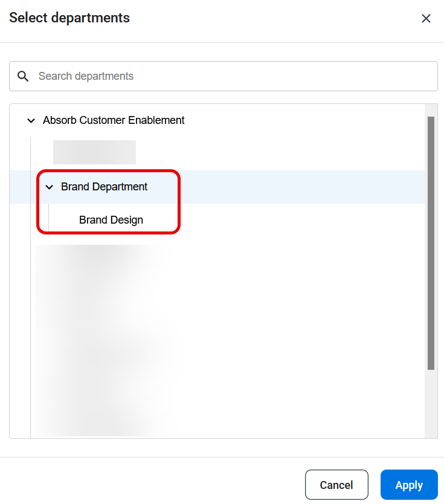The image size is (444, 504).
Task: Click the Search departments input field
Action: click(x=224, y=76)
